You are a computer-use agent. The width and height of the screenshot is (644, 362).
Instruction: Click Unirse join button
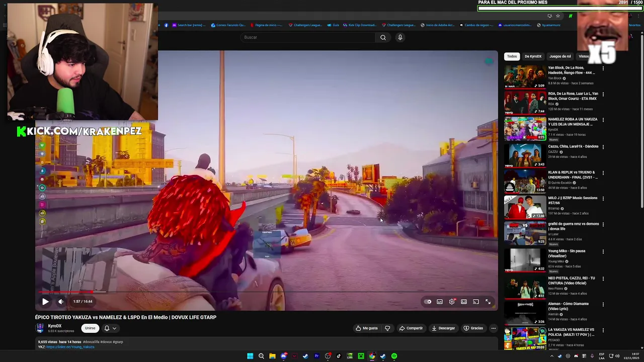pos(90,328)
